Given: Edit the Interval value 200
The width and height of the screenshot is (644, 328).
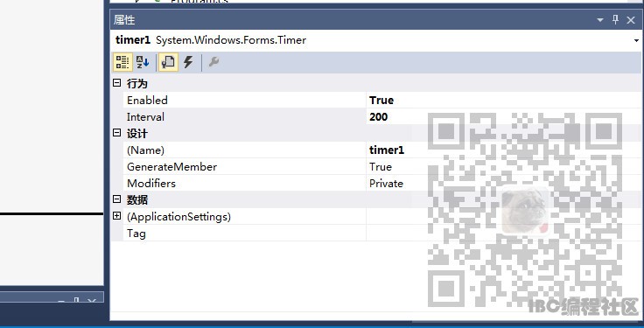Looking at the screenshot, I should pyautogui.click(x=378, y=117).
